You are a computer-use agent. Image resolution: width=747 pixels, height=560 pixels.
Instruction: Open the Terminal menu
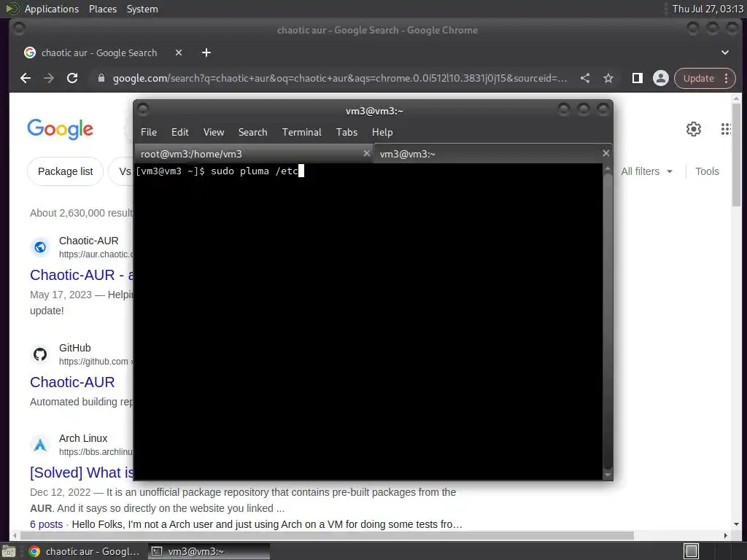[x=301, y=132]
